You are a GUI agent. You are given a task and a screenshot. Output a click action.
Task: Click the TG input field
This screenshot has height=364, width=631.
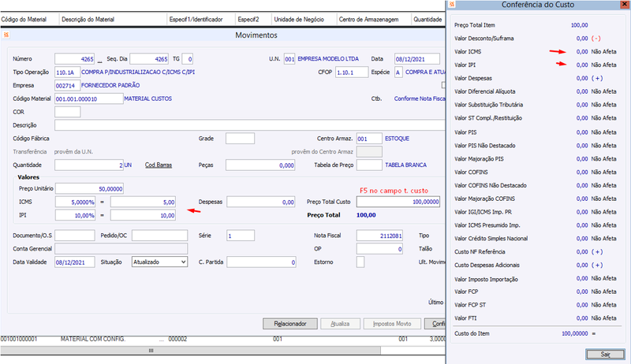188,59
